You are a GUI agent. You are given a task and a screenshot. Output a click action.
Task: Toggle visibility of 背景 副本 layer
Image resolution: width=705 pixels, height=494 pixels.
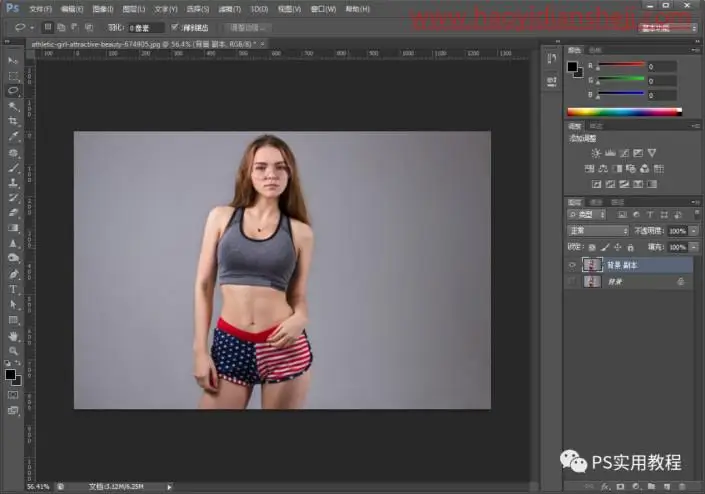coord(572,265)
